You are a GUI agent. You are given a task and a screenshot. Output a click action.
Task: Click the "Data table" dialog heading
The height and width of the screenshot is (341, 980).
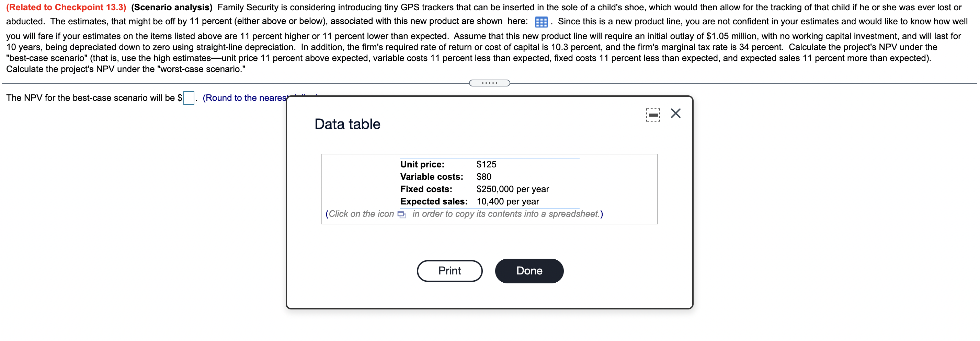(347, 124)
